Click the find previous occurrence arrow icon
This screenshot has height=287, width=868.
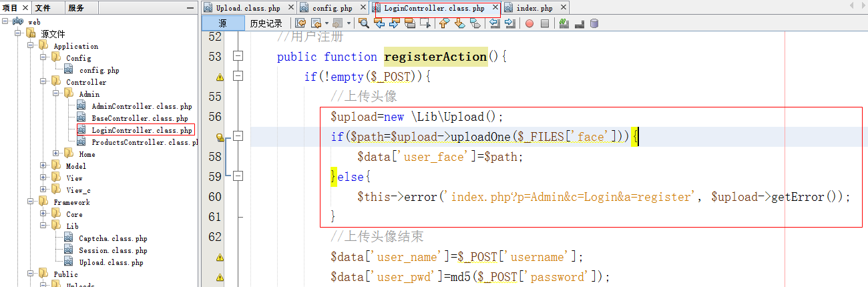tap(379, 23)
